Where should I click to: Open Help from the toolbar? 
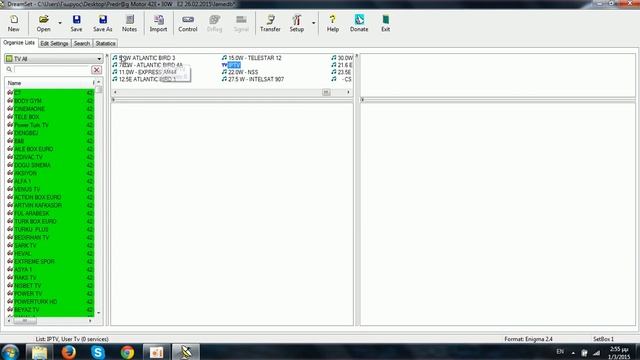(x=333, y=23)
